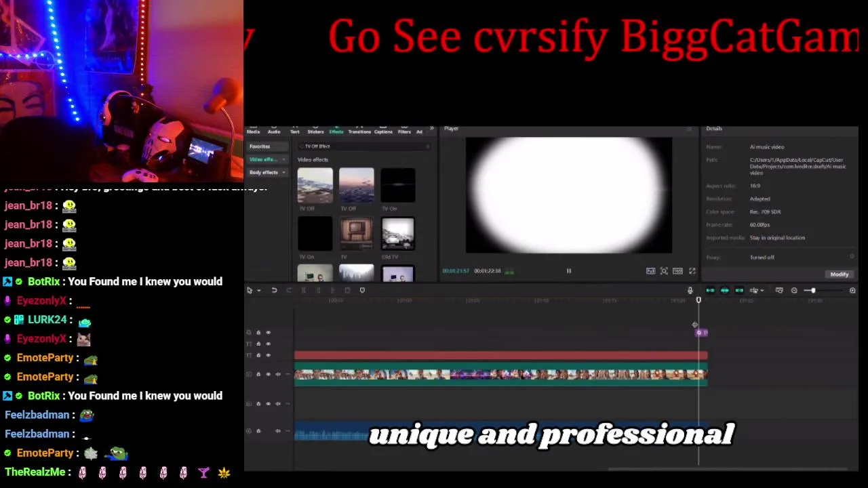Open the Stickers tab
Image resolution: width=868 pixels, height=488 pixels.
click(315, 131)
